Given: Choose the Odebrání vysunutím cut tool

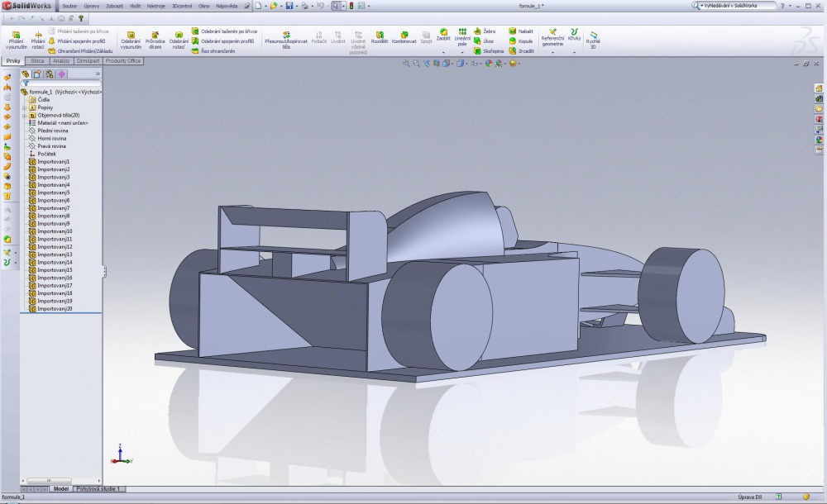Looking at the screenshot, I should point(131,40).
